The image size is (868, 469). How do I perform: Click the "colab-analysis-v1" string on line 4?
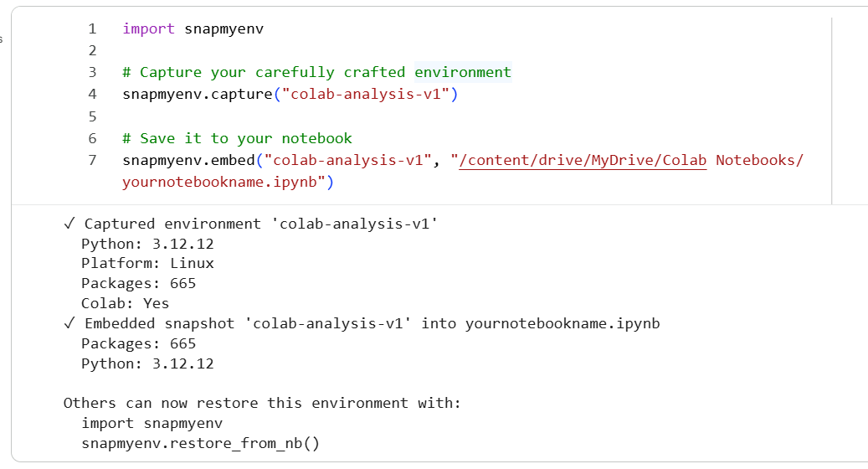point(365,94)
